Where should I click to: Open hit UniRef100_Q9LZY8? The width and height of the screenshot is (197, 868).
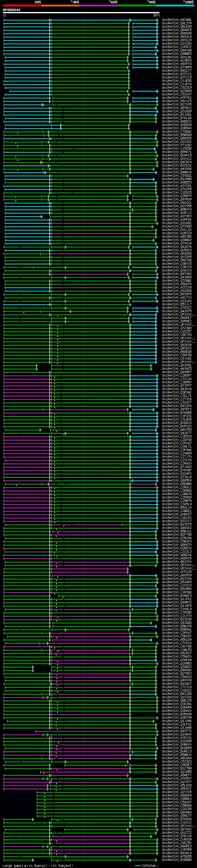tap(177, 23)
